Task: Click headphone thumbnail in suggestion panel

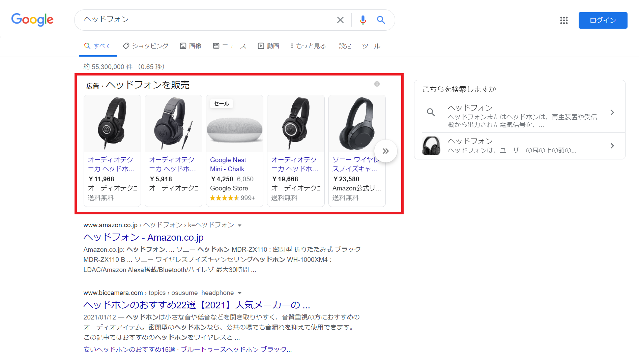Action: point(431,146)
